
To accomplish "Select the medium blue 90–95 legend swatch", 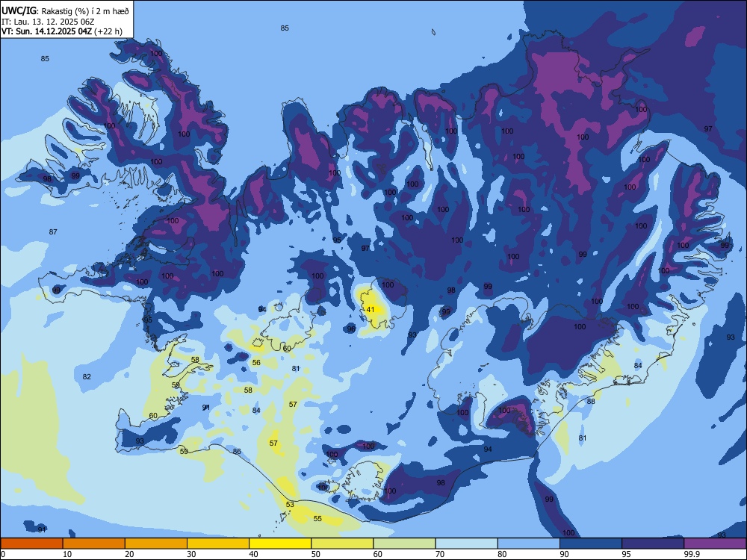I will coord(591,544).
